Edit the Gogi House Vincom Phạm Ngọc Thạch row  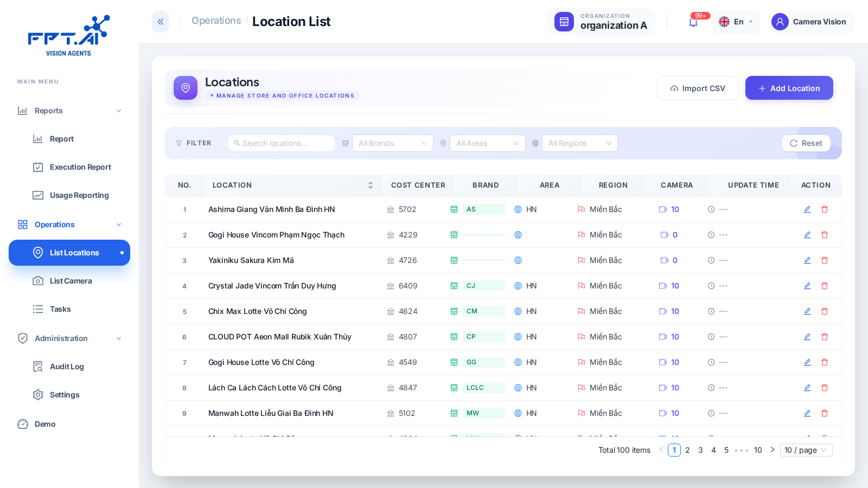click(x=807, y=235)
